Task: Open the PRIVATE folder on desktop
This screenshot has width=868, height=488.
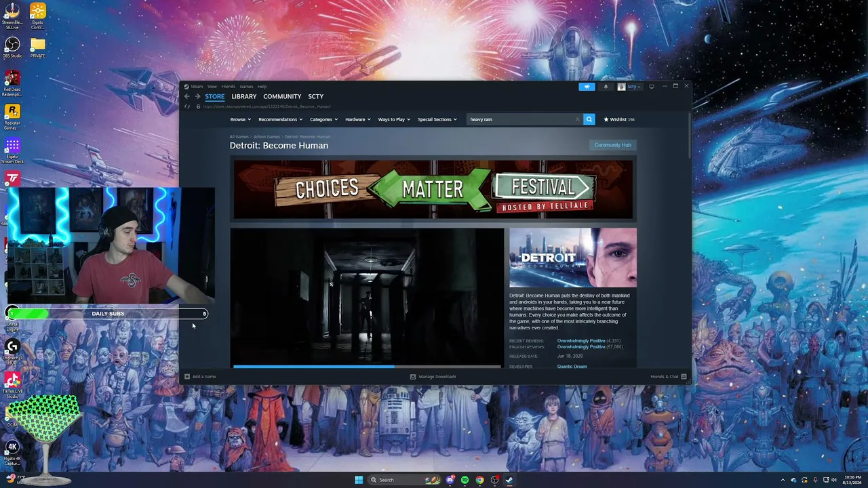Action: 38,47
